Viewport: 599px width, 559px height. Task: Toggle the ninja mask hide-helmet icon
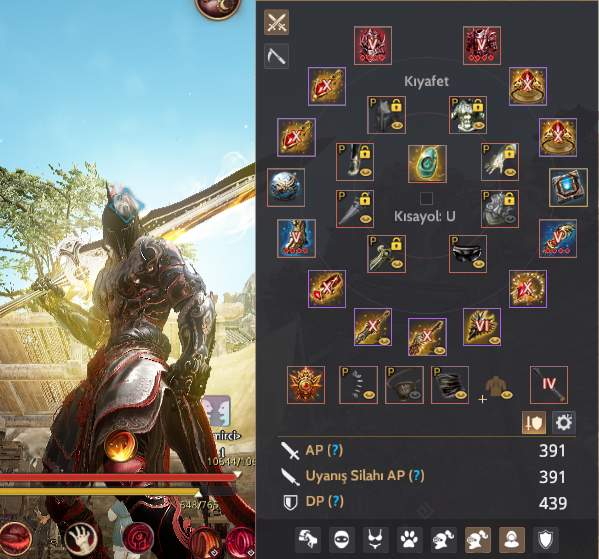pyautogui.click(x=342, y=540)
